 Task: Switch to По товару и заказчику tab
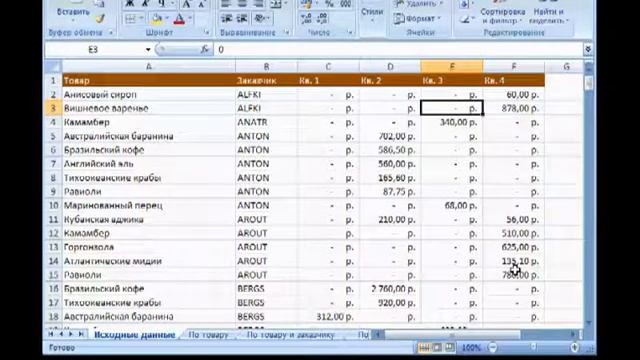(290, 335)
